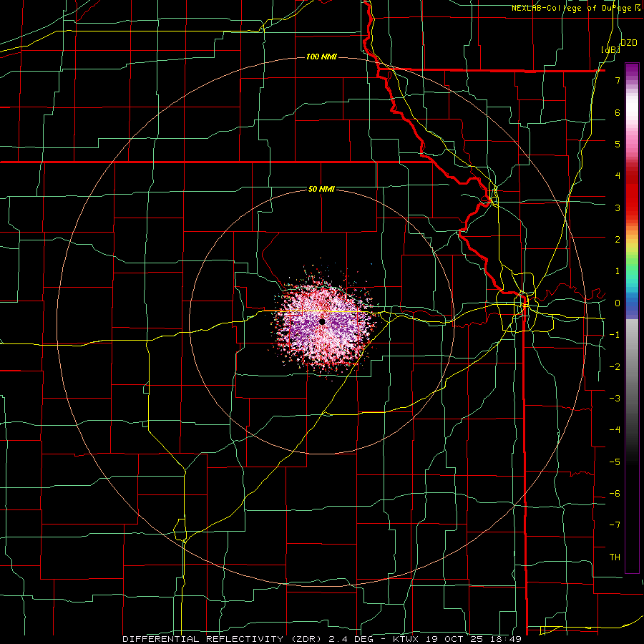Click the -3 value on color scale

615,399
